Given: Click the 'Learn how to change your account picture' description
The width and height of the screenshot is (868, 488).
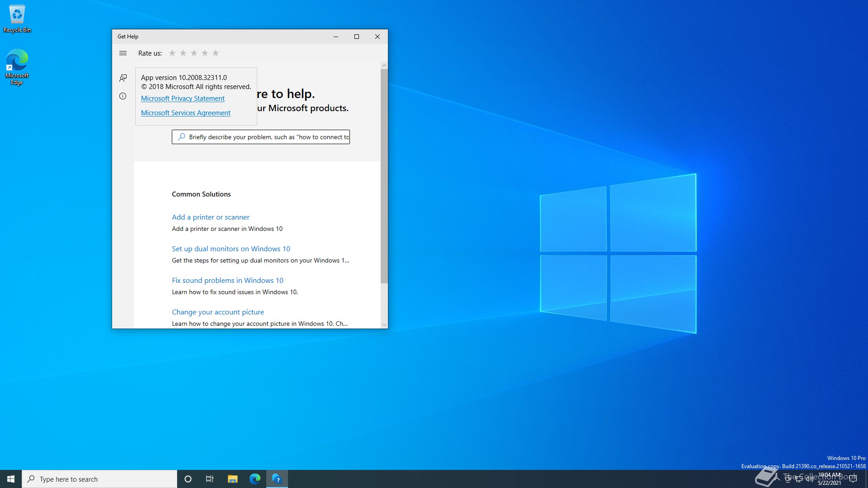Looking at the screenshot, I should 259,324.
